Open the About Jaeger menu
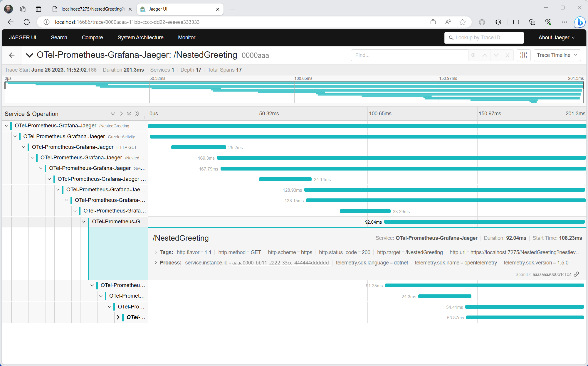Screen dimensions: 588x366 pos(556,38)
